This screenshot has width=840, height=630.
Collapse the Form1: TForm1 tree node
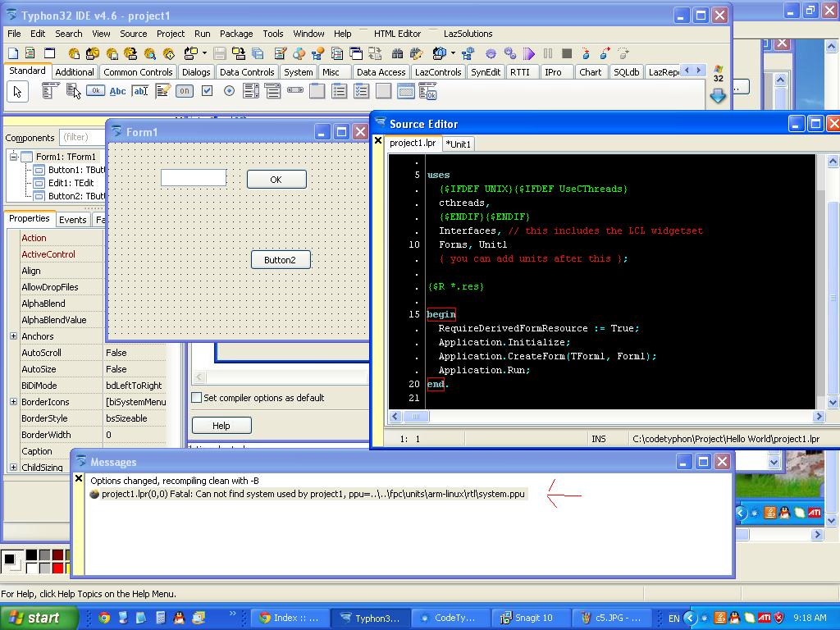coord(14,157)
